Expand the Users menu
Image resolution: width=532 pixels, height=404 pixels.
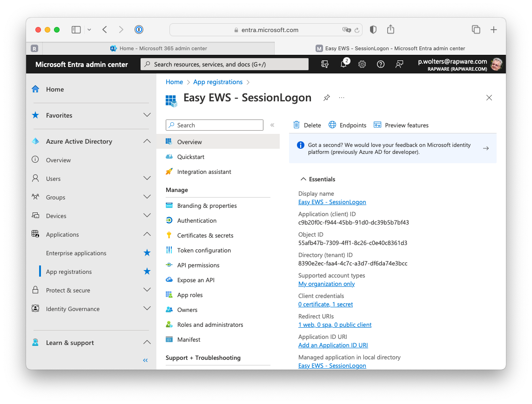coord(147,178)
